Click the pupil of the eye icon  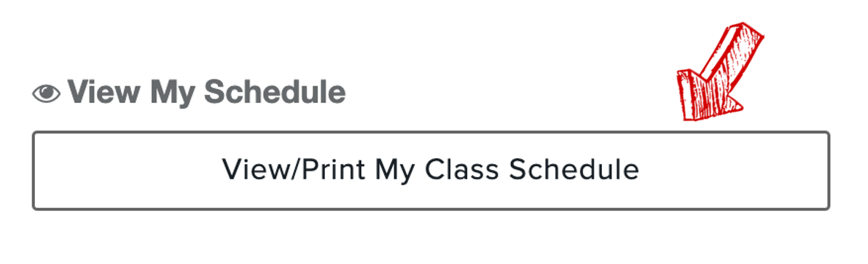(x=46, y=93)
